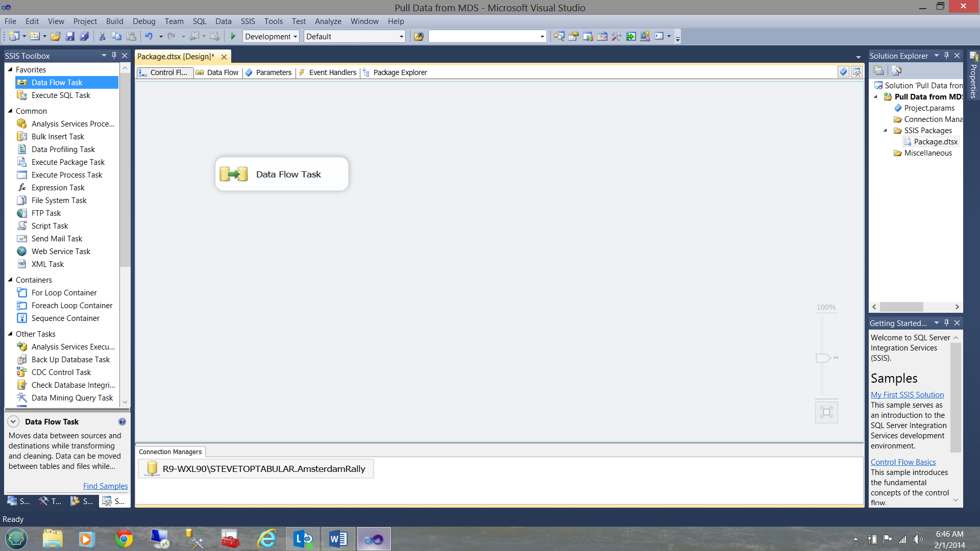Click Web Service Task in Toolbox

point(61,251)
